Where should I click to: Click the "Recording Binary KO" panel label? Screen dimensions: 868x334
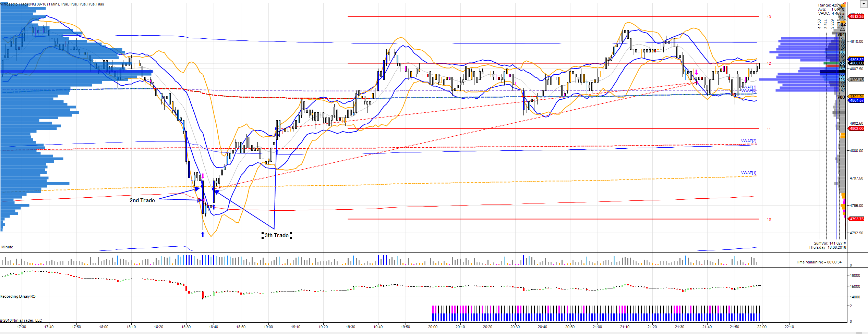pyautogui.click(x=18, y=296)
